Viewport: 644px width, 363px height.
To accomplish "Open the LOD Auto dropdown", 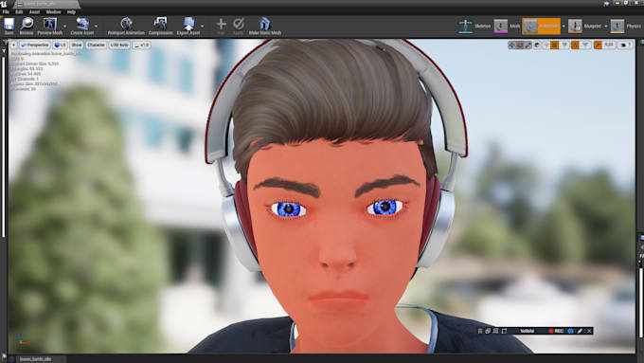I will (x=119, y=45).
